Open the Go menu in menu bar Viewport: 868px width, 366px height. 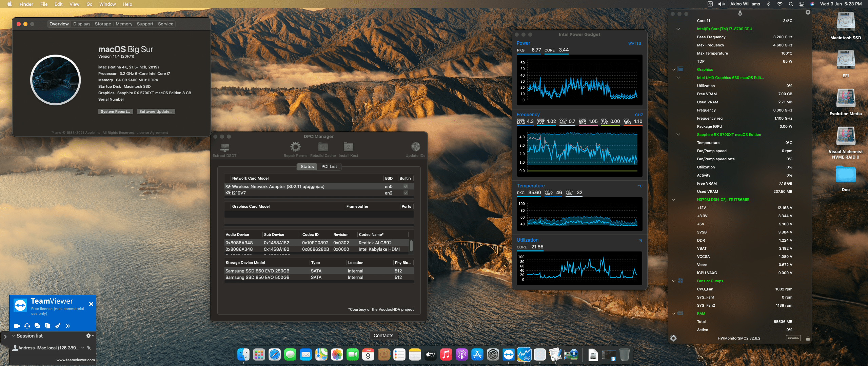pyautogui.click(x=90, y=4)
